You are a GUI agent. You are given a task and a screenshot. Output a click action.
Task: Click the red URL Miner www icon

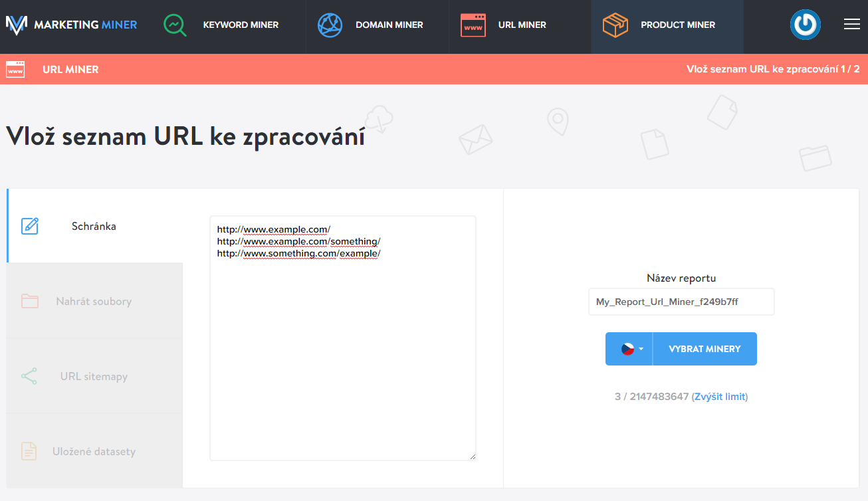tap(473, 25)
